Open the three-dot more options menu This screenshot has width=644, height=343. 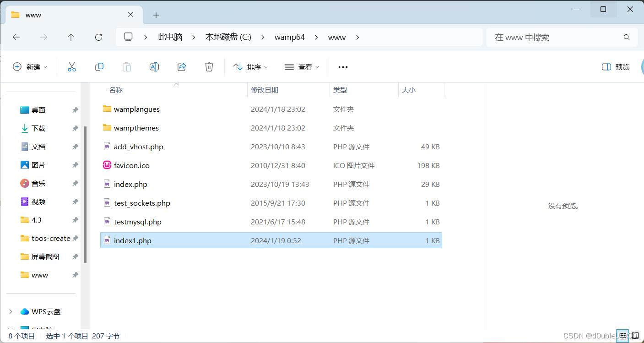point(343,67)
